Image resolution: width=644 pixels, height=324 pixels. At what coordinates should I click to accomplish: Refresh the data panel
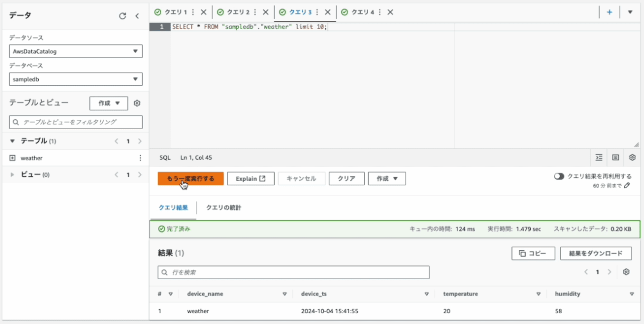[x=122, y=16]
